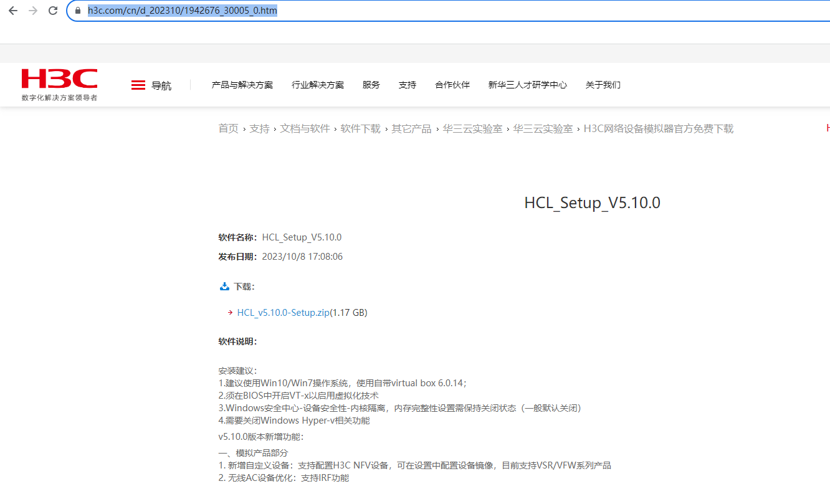Download HCL_v5.10.0-Setup.zip file link
The width and height of the screenshot is (830, 504).
284,313
